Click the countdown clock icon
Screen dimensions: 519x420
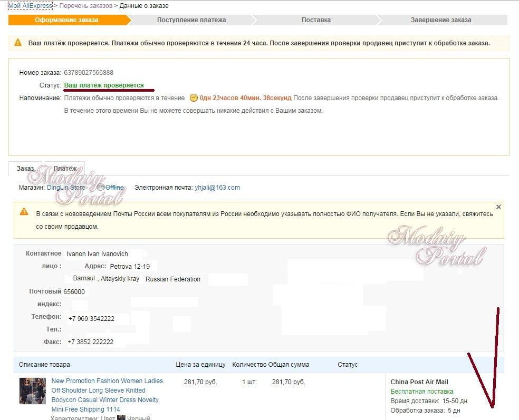tap(194, 98)
